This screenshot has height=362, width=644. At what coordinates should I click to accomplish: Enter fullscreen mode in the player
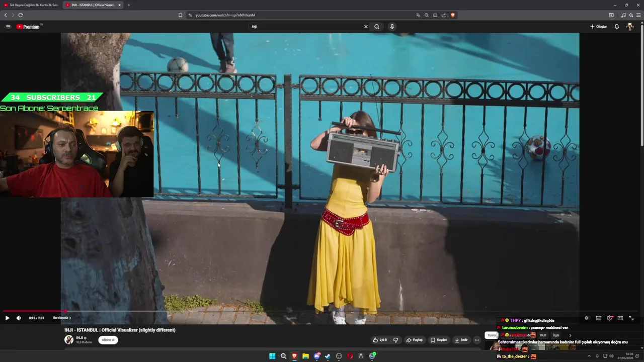click(x=631, y=318)
